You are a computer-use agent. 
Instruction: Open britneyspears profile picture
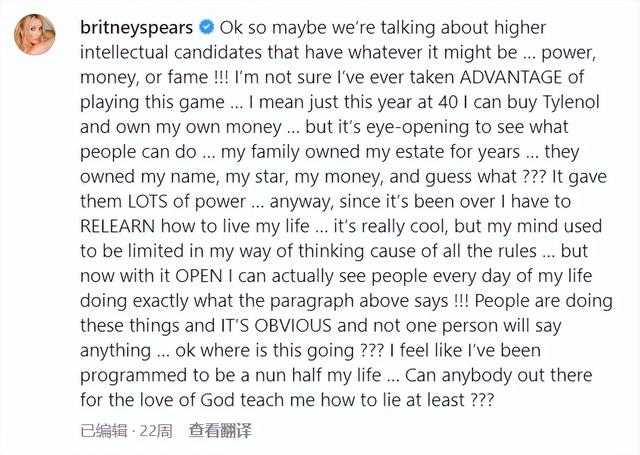tap(36, 37)
